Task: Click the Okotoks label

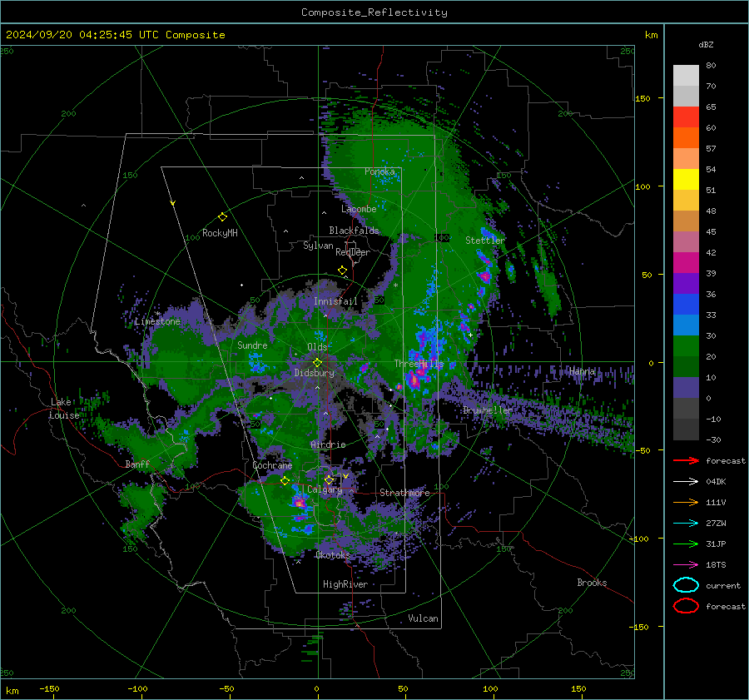Action: 333,554
